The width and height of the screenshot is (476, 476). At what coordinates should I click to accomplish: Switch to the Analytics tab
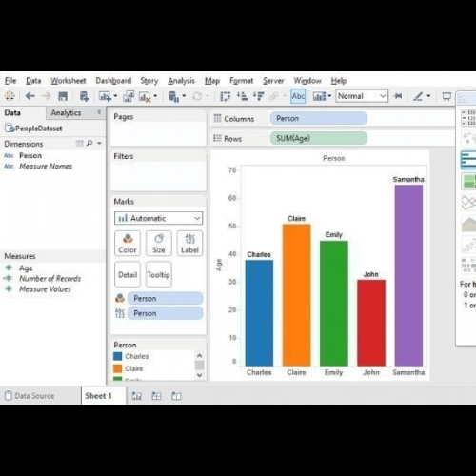tap(66, 113)
